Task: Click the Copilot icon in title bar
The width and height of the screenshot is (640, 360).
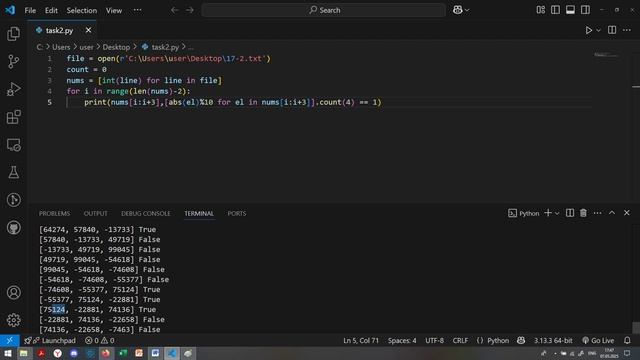Action: coord(458,10)
